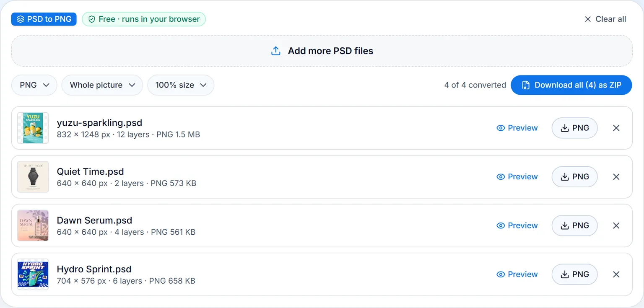Viewport: 644px width, 308px height.
Task: Select the yuzu-sparkling.psd file name
Action: click(x=99, y=123)
